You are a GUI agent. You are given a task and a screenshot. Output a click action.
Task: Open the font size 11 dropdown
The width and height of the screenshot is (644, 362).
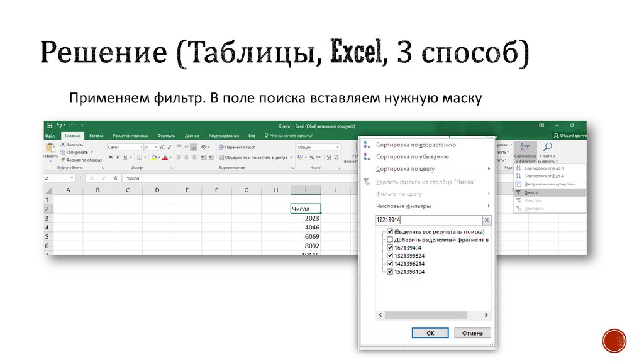156,147
